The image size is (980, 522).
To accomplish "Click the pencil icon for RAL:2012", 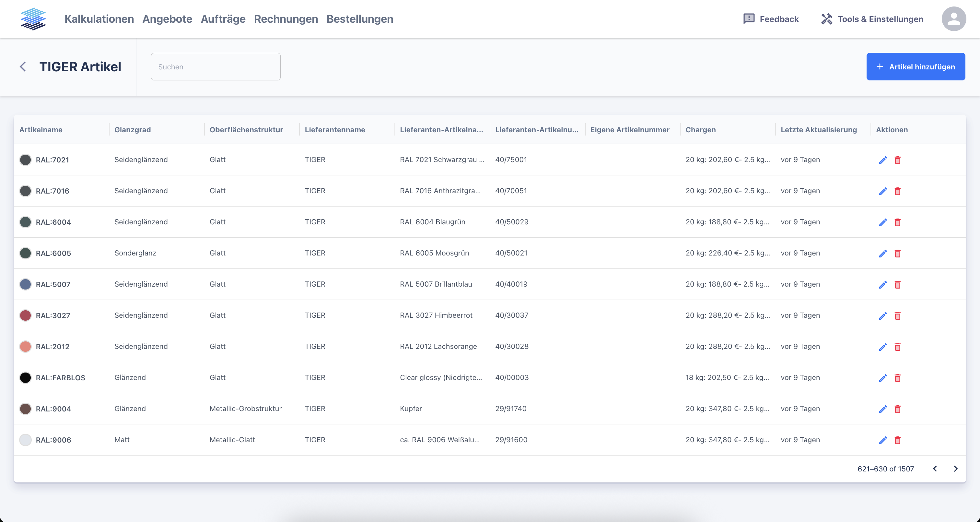I will click(882, 347).
